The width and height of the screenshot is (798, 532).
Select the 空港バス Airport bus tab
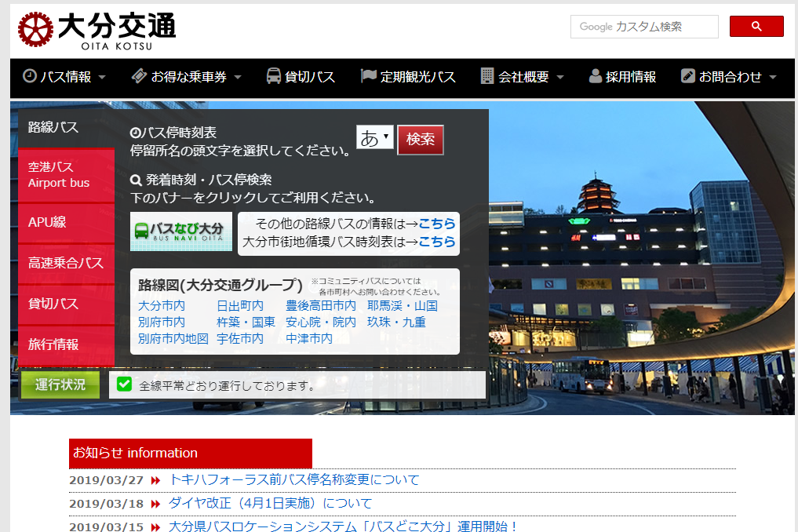pos(66,175)
